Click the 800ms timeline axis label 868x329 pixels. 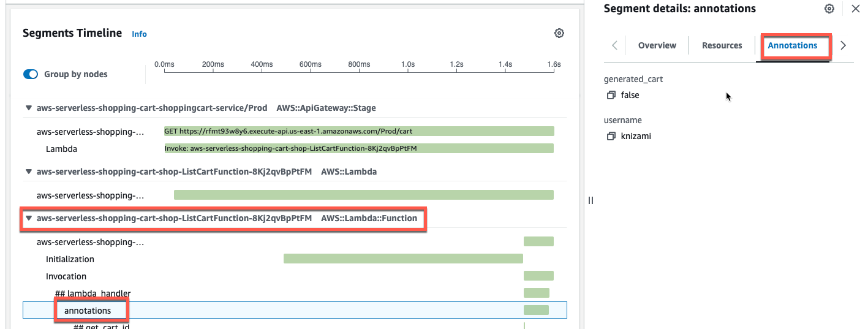[x=359, y=64]
